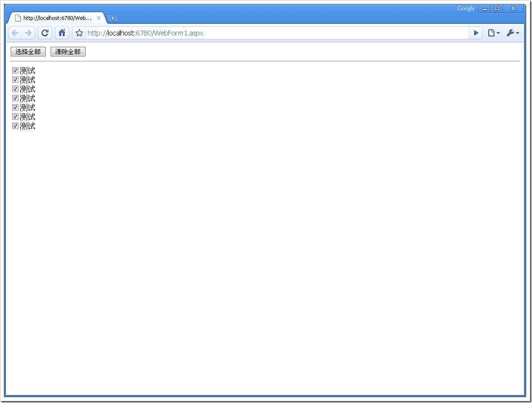Reload the page

pos(45,33)
